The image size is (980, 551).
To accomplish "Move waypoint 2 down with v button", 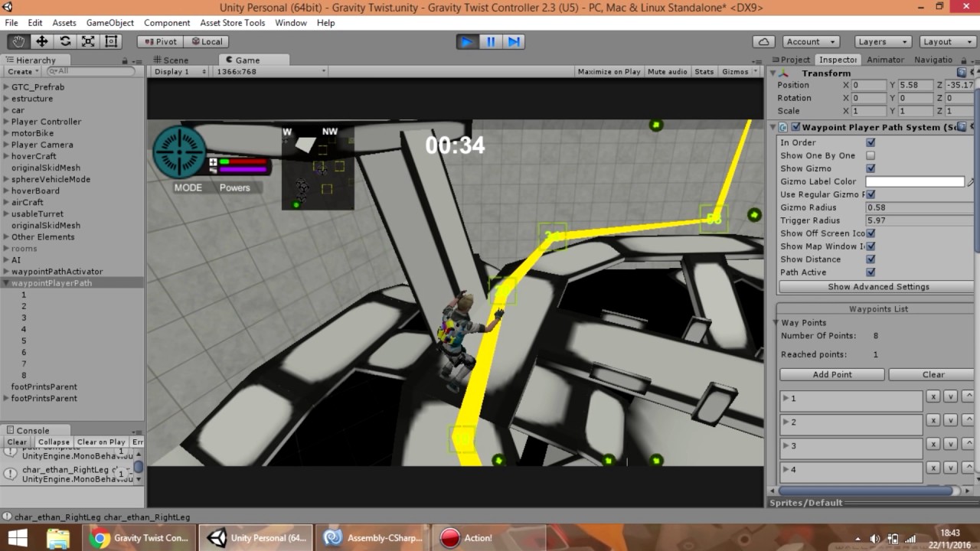I will (x=950, y=420).
